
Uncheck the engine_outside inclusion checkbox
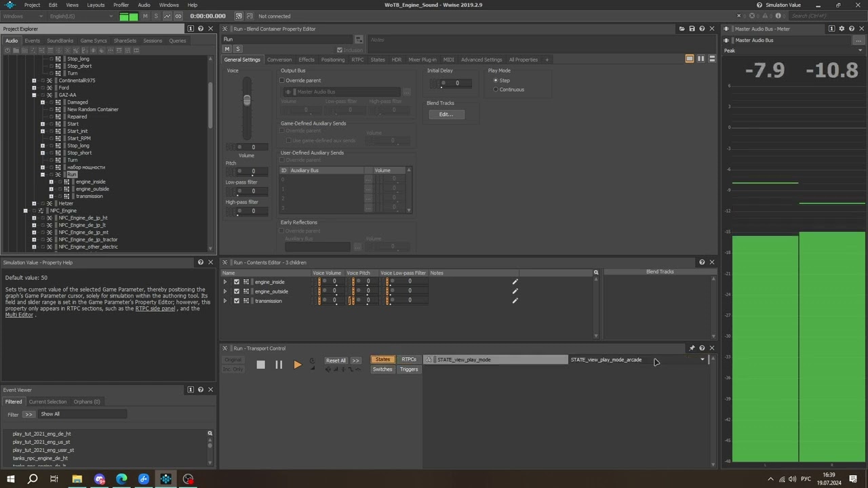tap(237, 291)
